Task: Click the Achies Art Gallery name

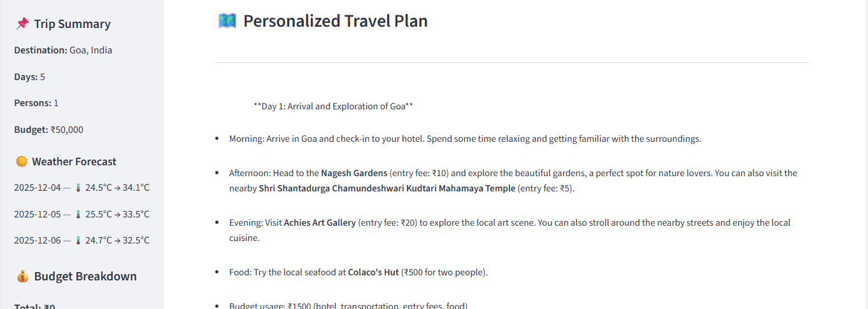Action: click(319, 223)
